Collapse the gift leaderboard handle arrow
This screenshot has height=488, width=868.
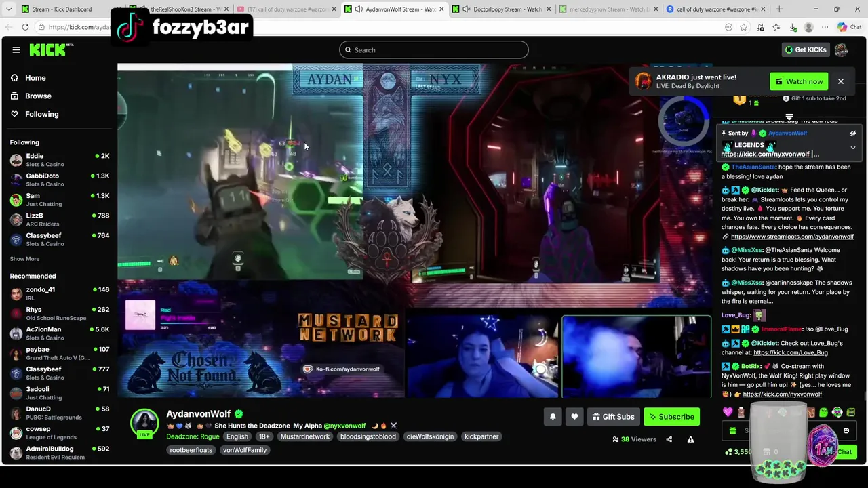tap(789, 117)
